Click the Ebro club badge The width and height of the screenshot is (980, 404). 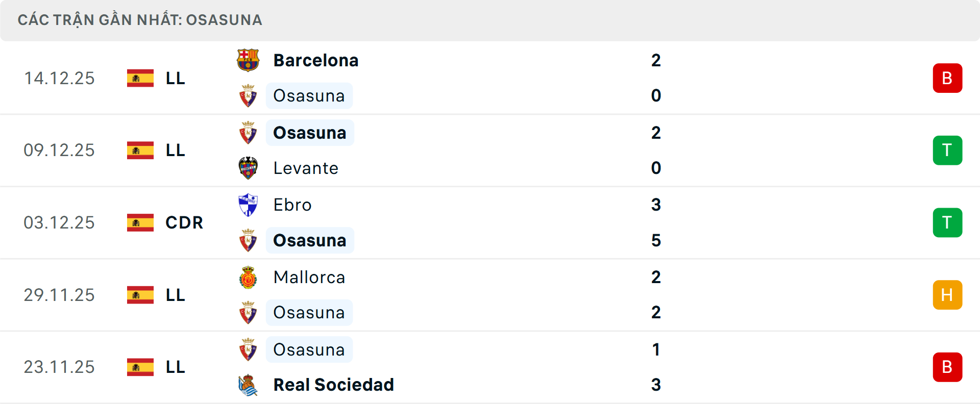(x=249, y=205)
